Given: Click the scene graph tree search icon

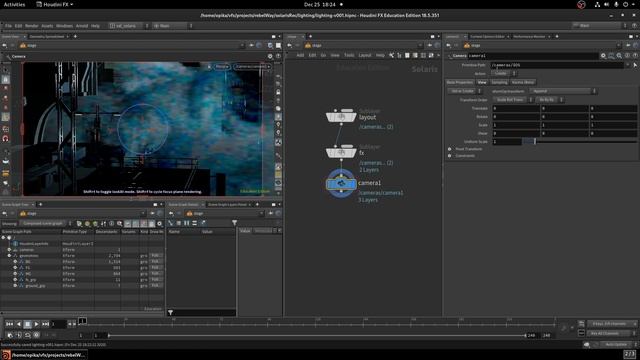Looking at the screenshot, I should coord(120,224).
